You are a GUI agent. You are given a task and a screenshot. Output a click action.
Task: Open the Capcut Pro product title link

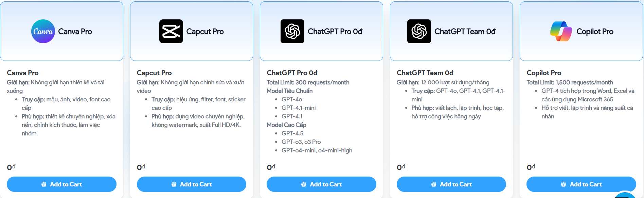(x=154, y=73)
